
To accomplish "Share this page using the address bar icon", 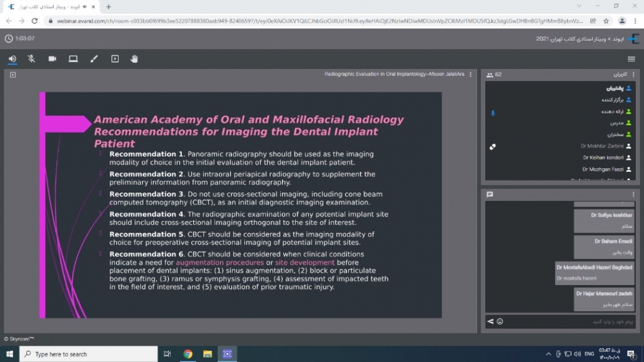I will 593,21.
